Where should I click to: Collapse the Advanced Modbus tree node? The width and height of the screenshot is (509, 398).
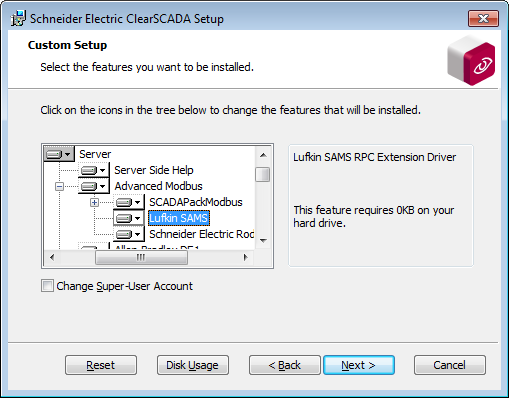[59, 186]
